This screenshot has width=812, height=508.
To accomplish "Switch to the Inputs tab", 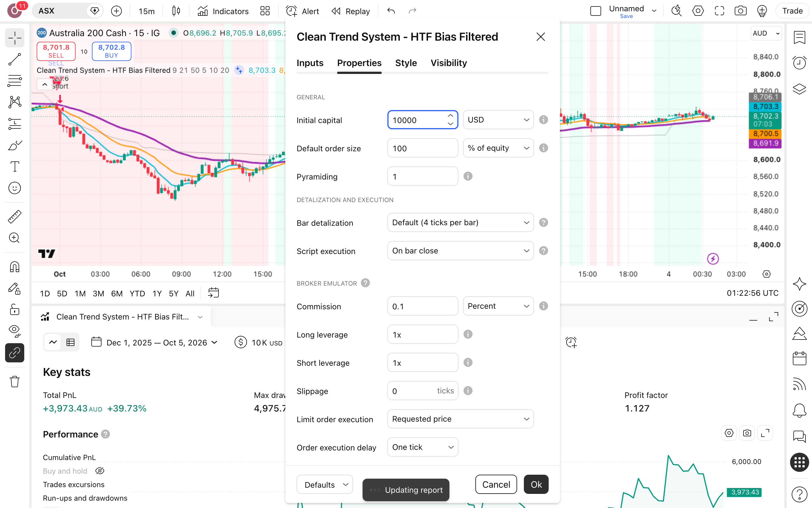I will [x=310, y=63].
